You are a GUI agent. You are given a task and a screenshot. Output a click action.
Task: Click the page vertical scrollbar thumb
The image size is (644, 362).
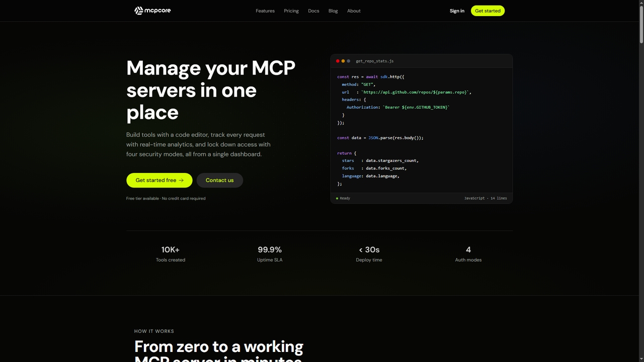641,24
